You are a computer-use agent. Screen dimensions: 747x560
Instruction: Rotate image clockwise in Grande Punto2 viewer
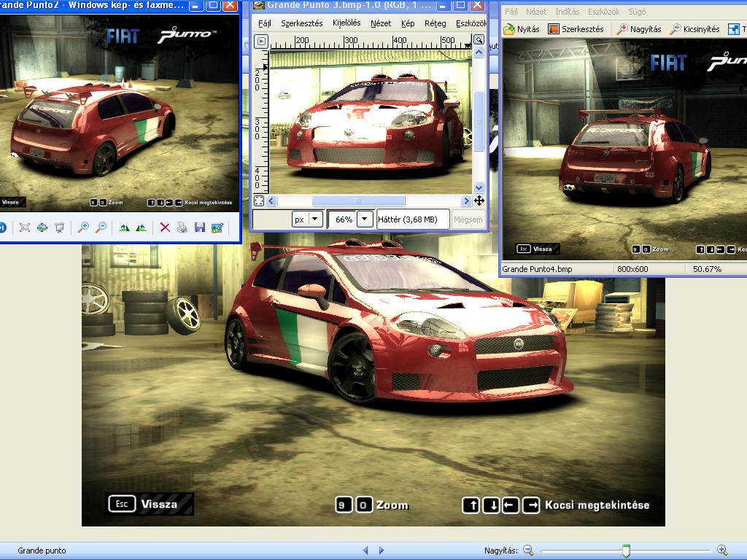(x=124, y=227)
